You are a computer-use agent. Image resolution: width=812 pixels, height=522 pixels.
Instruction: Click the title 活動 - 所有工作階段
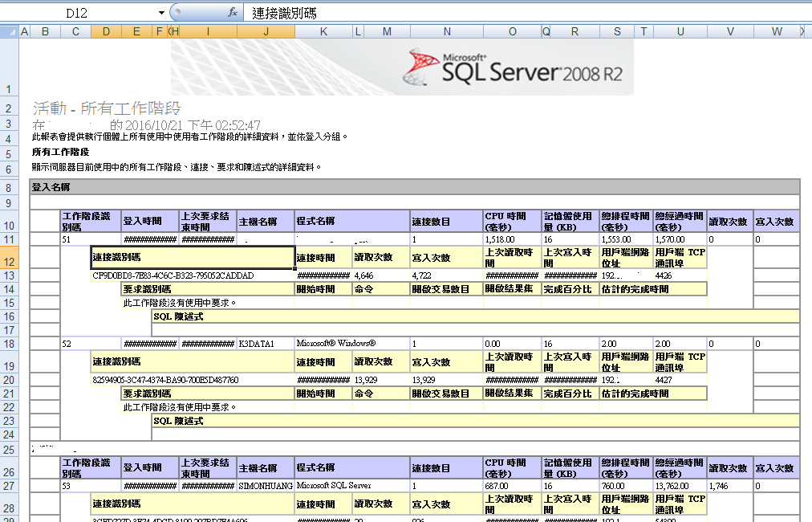point(107,108)
